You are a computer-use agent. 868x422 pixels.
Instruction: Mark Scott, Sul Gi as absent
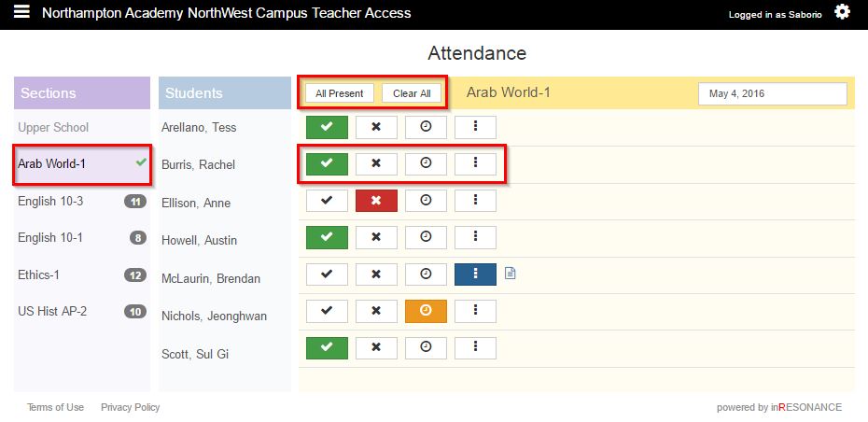376,348
